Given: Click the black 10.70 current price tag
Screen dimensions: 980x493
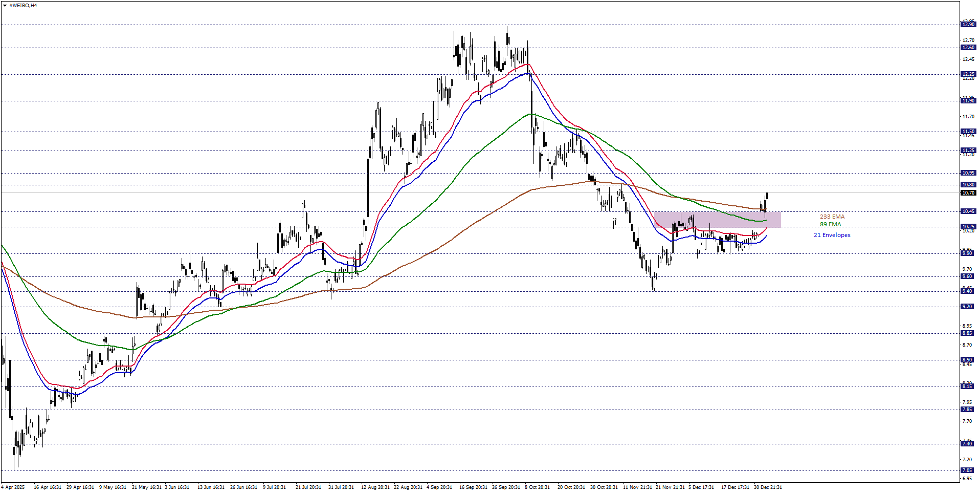Looking at the screenshot, I should pyautogui.click(x=968, y=193).
